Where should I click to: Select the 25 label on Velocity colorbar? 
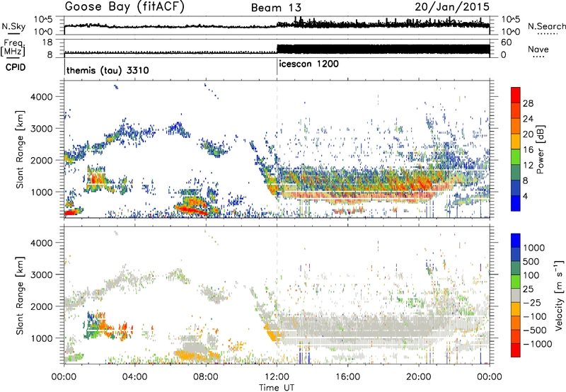529,289
